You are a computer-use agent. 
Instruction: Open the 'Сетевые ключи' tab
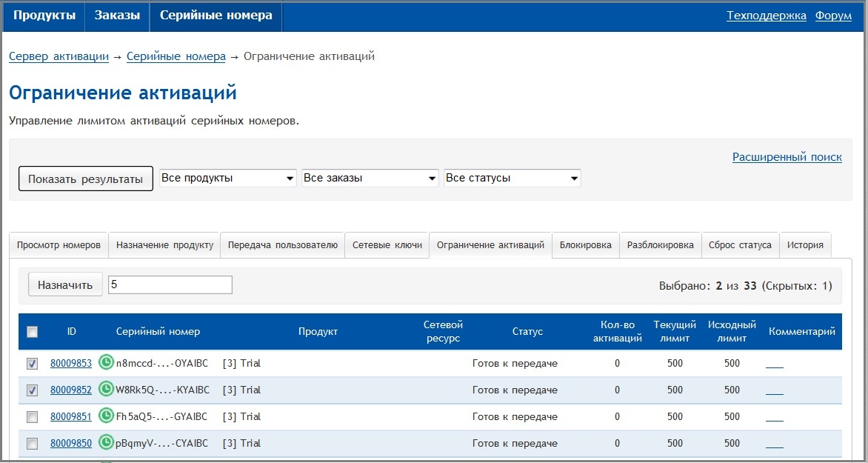[x=387, y=245]
